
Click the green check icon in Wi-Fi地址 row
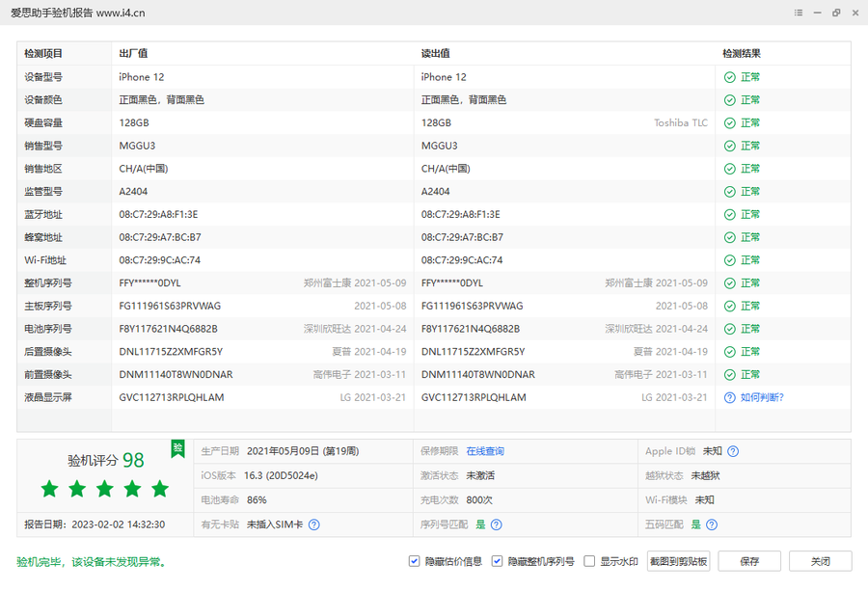[730, 260]
